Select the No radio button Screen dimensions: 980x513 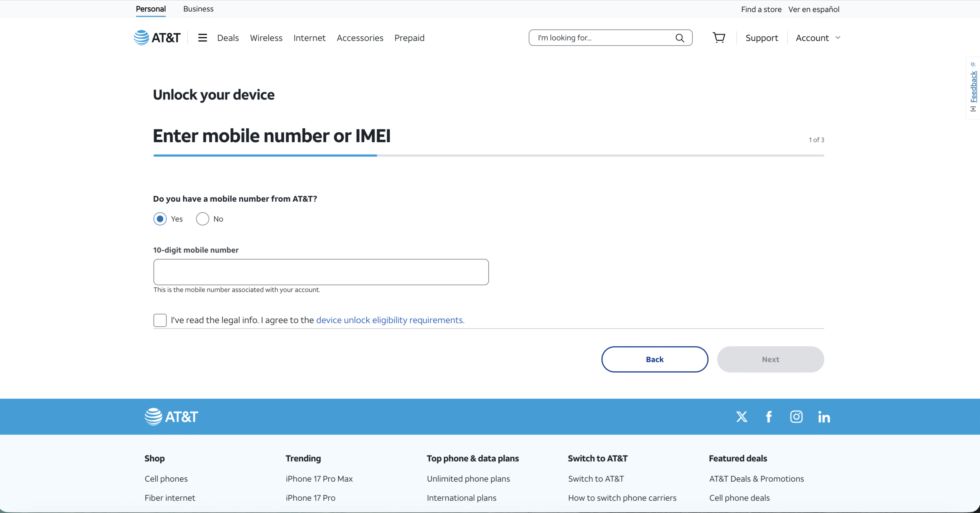203,219
